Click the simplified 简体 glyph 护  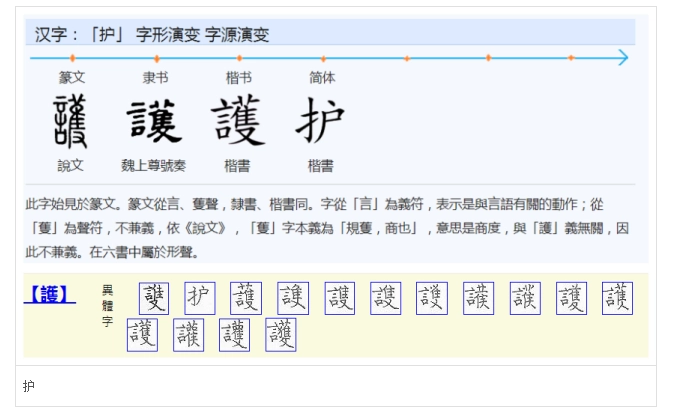pos(321,122)
